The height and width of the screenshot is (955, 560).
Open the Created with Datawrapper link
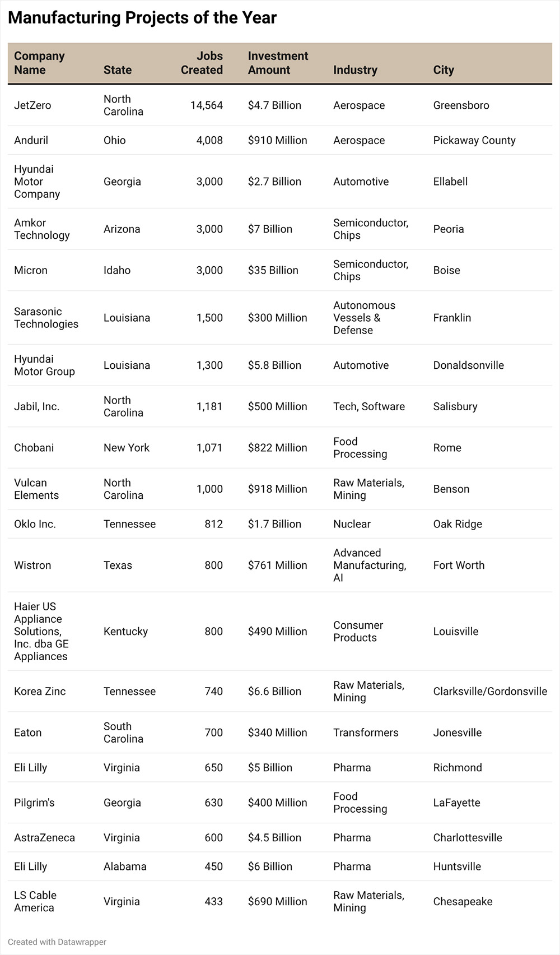click(x=57, y=942)
